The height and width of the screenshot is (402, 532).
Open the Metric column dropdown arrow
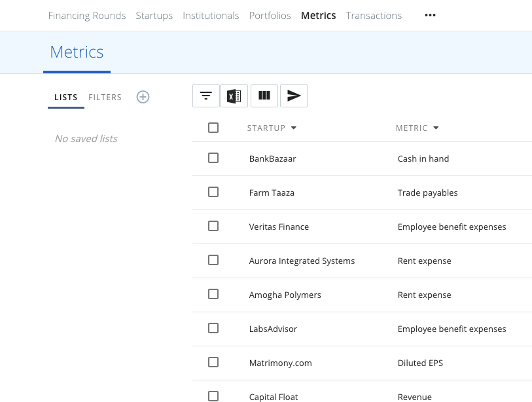click(436, 128)
